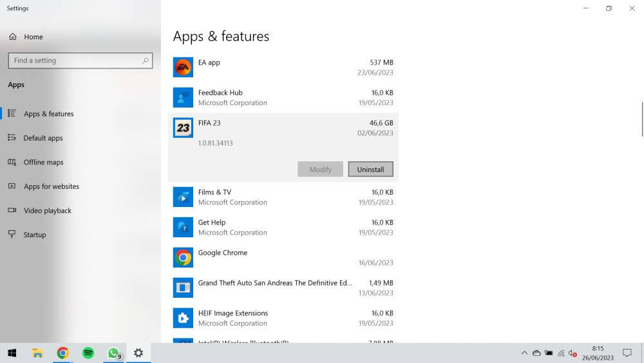Click the Grand Theft Auto app icon
The width and height of the screenshot is (644, 363).
click(183, 288)
